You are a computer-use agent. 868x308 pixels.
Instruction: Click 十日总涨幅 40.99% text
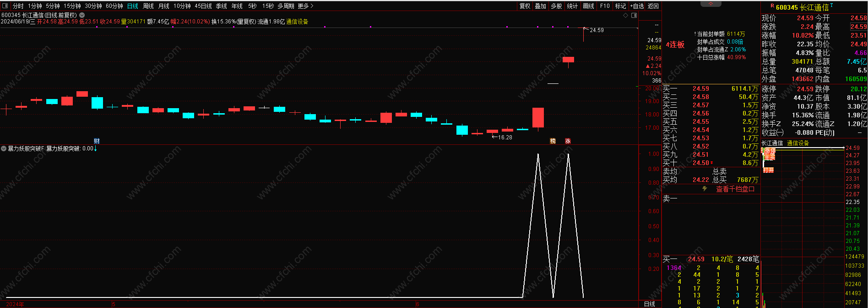point(722,57)
